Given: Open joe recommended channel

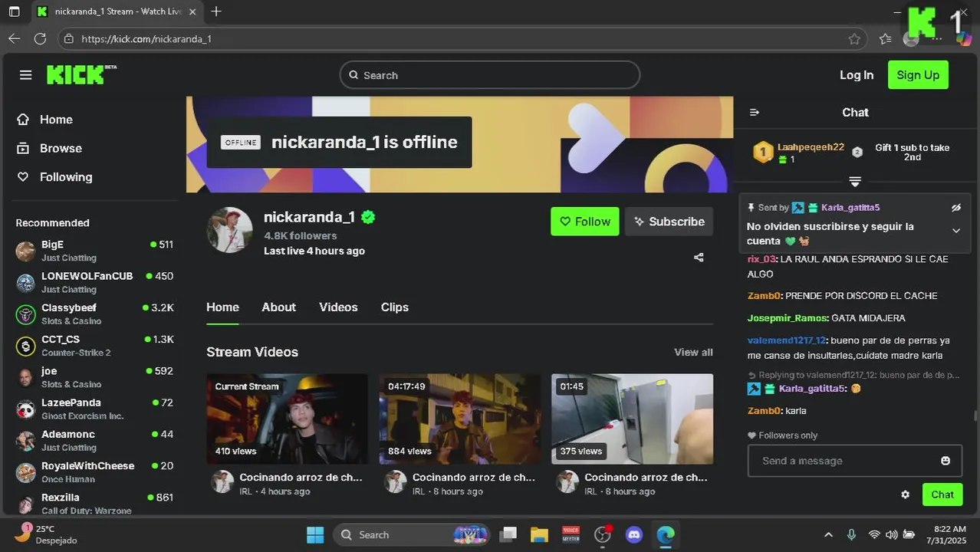Looking at the screenshot, I should (x=94, y=377).
